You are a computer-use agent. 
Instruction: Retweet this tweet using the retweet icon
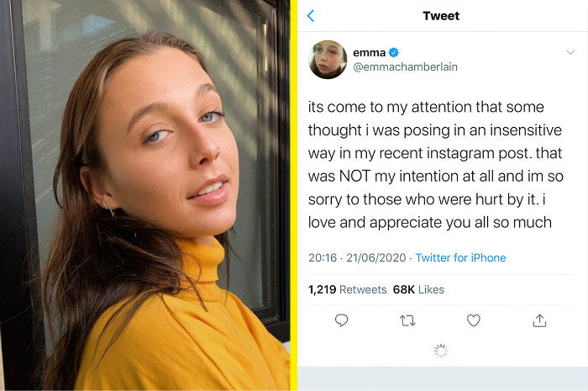tap(407, 320)
